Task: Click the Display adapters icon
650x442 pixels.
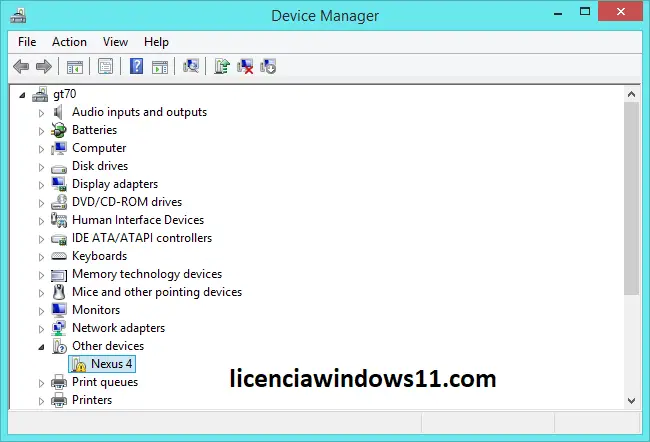Action: pyautogui.click(x=59, y=184)
